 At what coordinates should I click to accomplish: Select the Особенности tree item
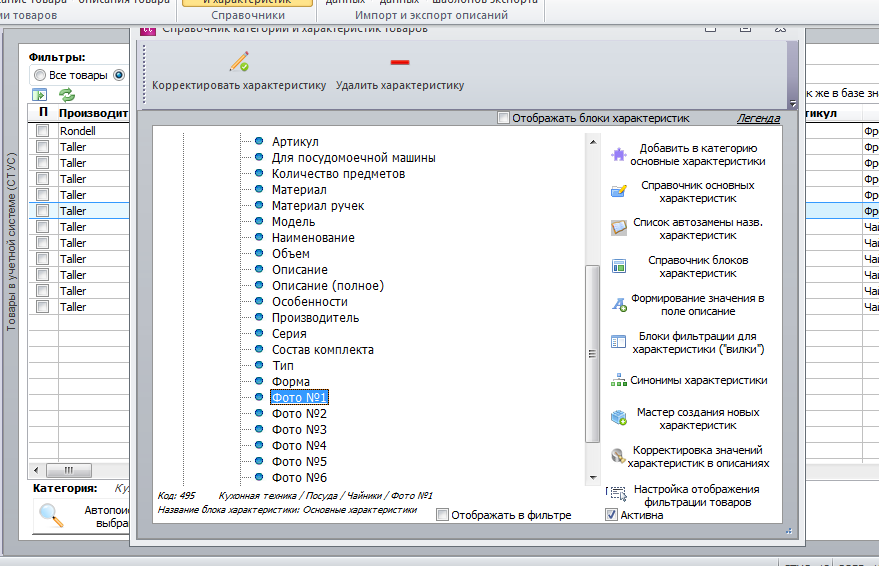(x=310, y=301)
